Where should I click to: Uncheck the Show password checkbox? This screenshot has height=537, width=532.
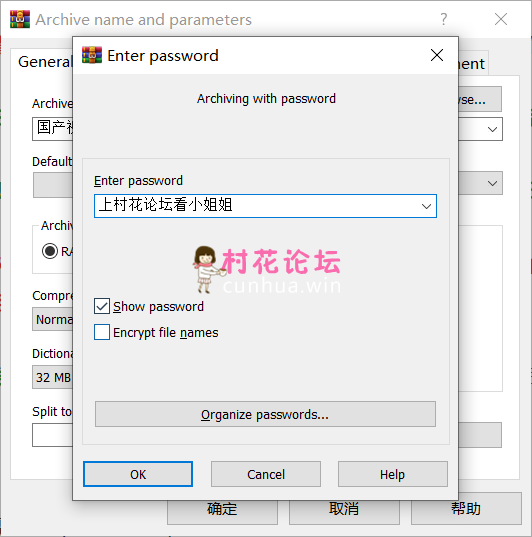102,306
